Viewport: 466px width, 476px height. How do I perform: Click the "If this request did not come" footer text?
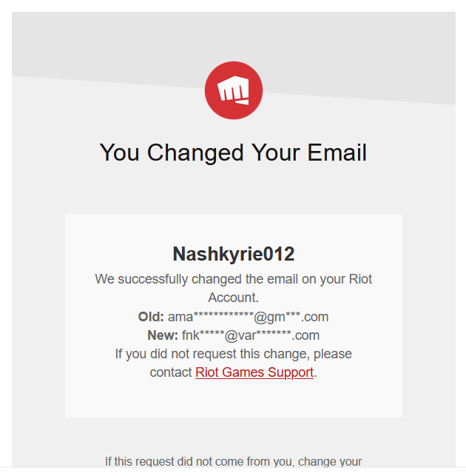coord(233,462)
